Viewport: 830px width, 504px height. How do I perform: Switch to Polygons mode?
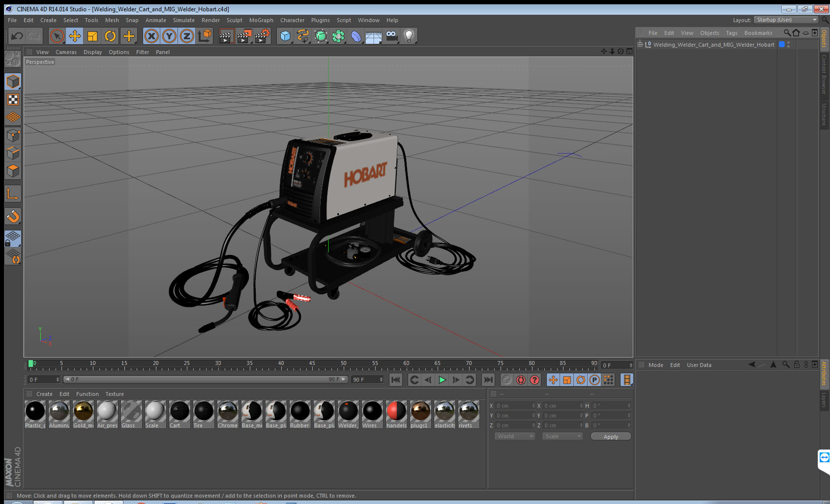tap(13, 171)
